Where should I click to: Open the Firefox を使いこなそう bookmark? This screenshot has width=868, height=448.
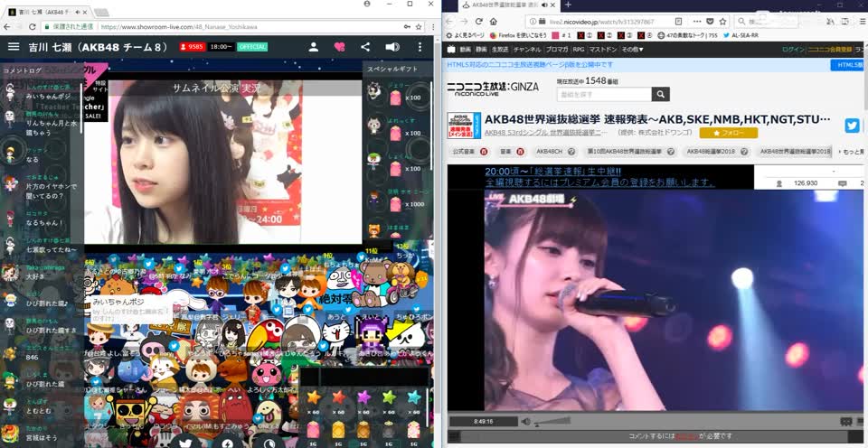[517, 35]
